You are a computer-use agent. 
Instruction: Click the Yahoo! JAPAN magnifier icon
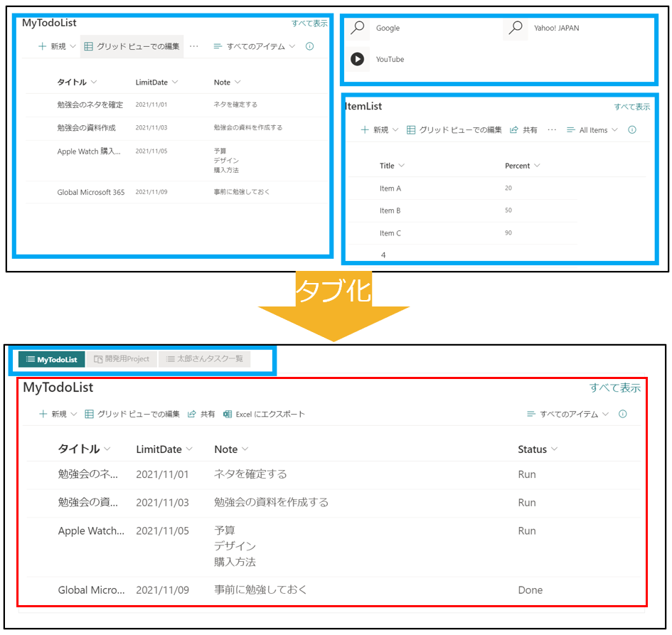tap(516, 28)
